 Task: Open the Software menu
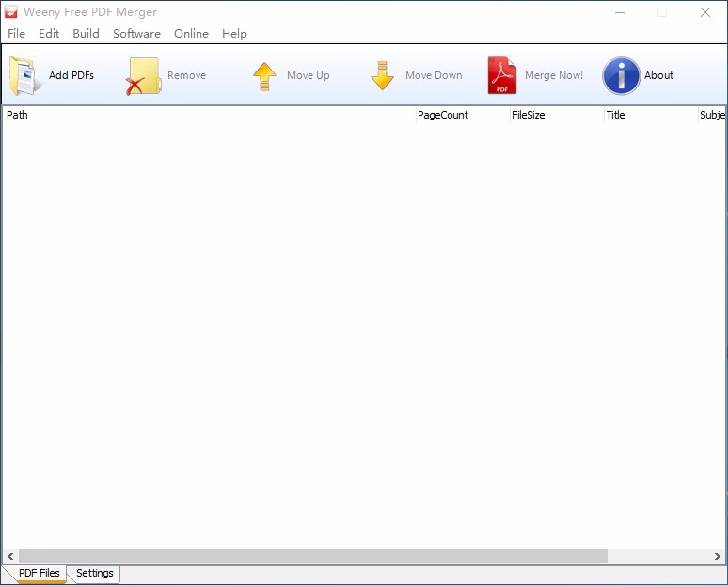(x=136, y=34)
